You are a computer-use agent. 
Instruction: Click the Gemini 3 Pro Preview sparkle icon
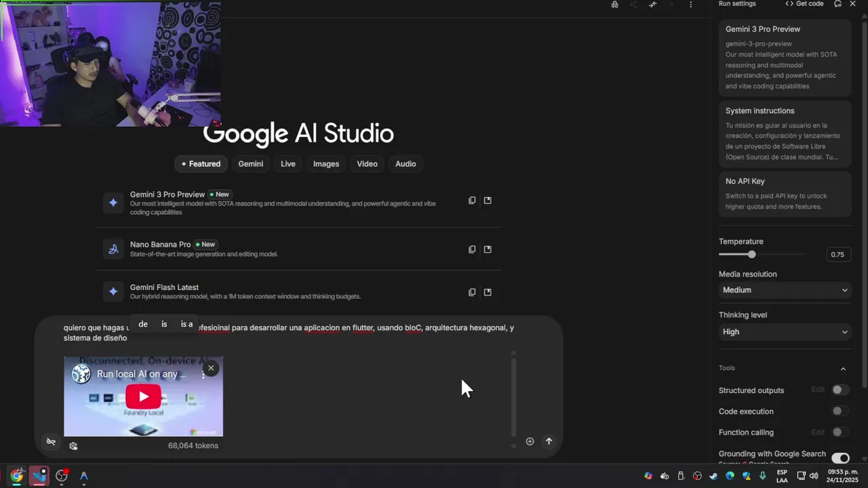pyautogui.click(x=113, y=203)
